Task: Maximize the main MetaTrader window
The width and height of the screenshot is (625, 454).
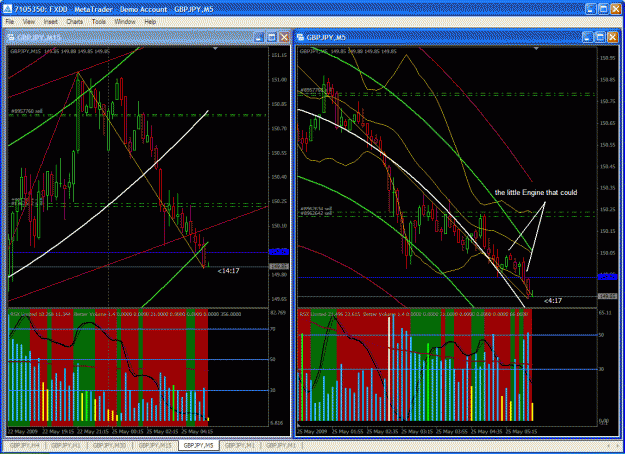Action: (603, 9)
